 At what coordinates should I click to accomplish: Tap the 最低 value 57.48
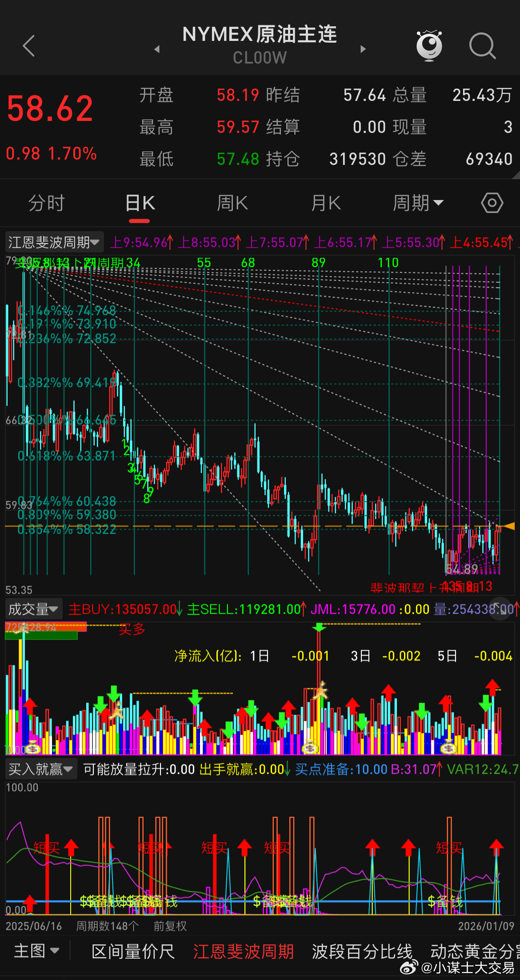(238, 159)
